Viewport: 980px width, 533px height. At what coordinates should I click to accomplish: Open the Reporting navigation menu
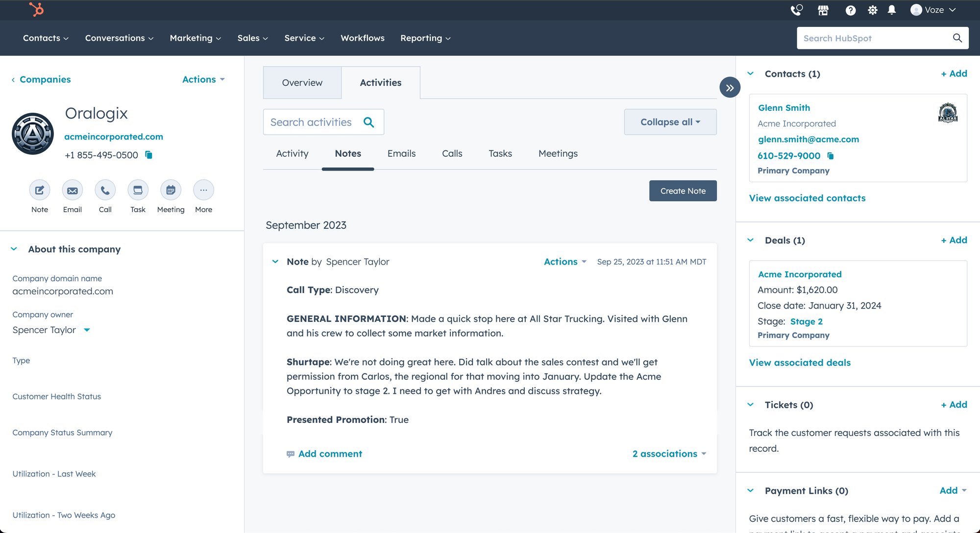(425, 38)
